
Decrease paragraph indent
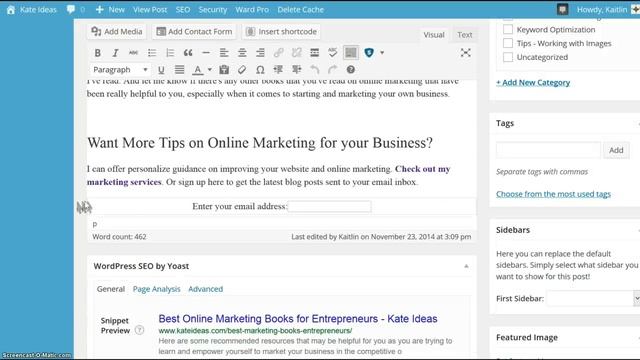tap(278, 70)
